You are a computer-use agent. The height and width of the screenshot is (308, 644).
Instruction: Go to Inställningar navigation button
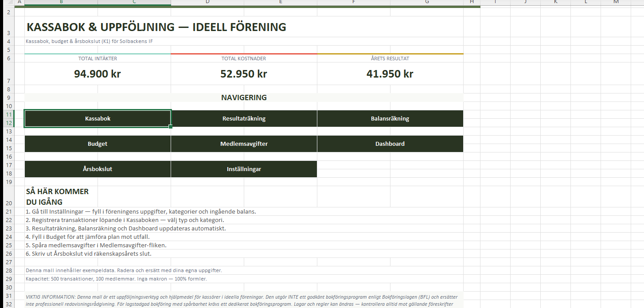click(244, 169)
